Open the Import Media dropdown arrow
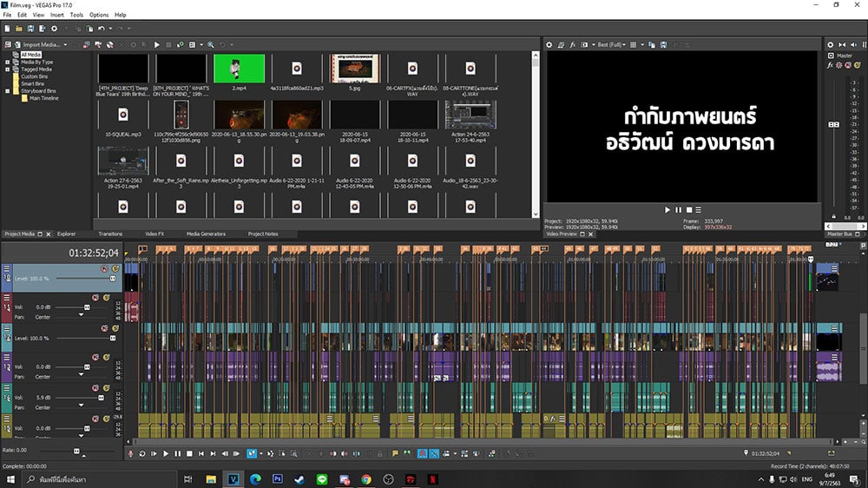The height and width of the screenshot is (488, 868). tap(65, 45)
